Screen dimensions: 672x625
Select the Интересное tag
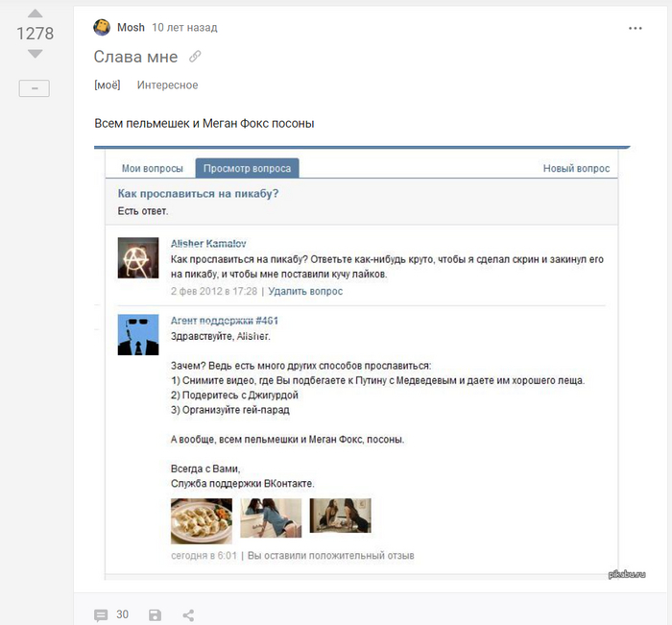(168, 84)
